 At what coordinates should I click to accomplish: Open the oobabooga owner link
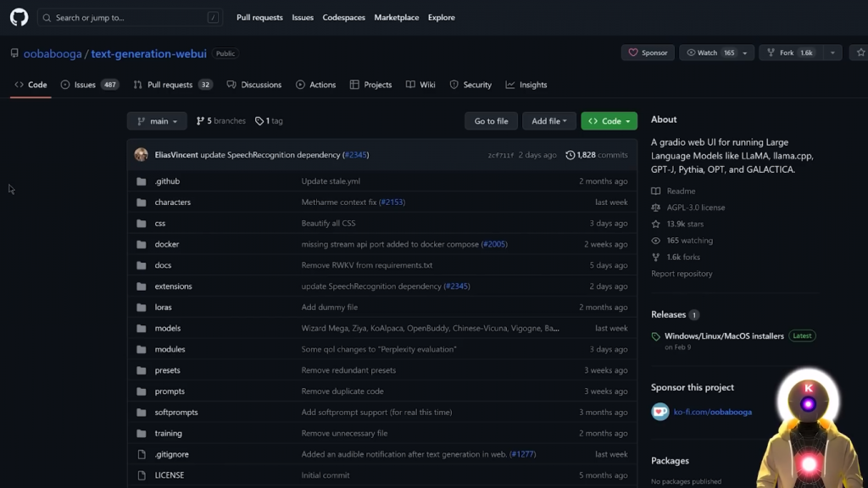[x=53, y=53]
